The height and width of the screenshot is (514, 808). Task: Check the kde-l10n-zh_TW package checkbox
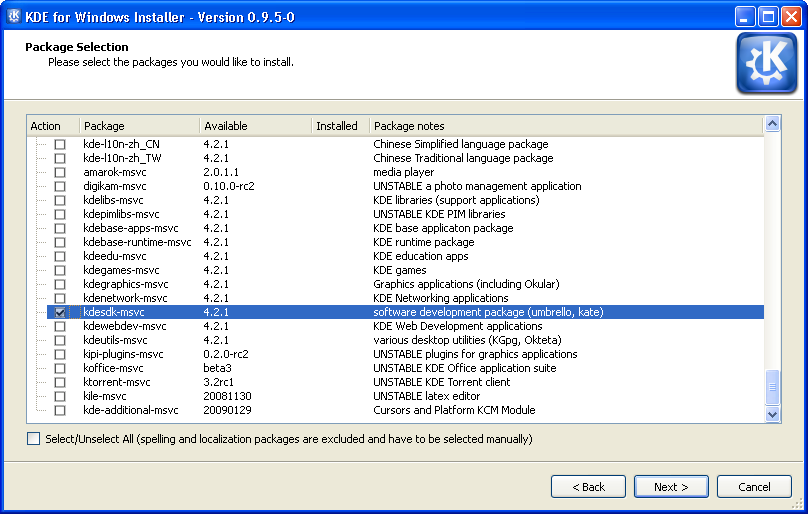pyautogui.click(x=60, y=158)
